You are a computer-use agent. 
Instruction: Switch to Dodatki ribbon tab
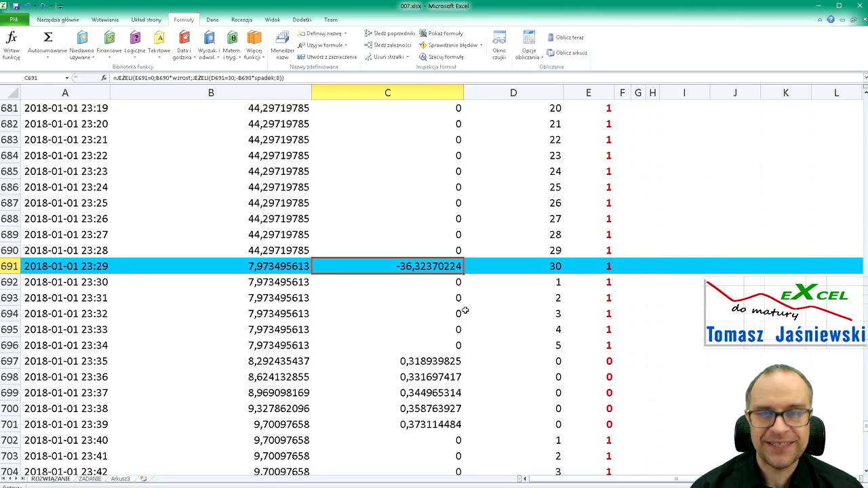[302, 20]
